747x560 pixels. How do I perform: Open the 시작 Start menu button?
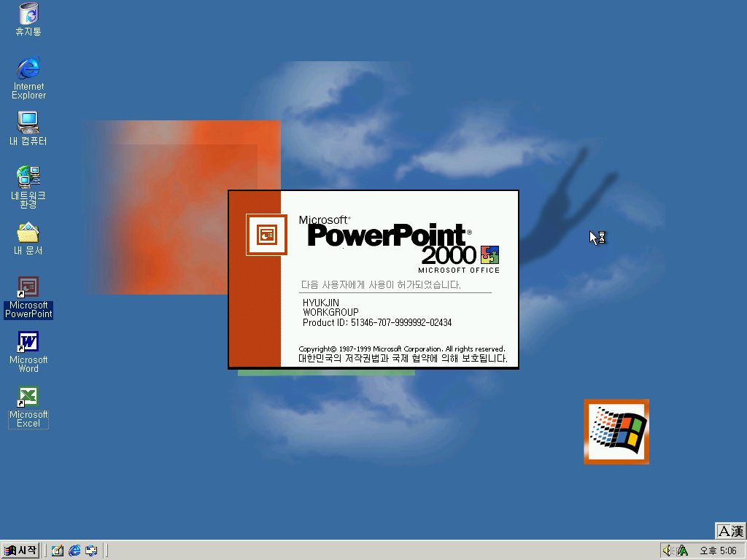click(20, 551)
